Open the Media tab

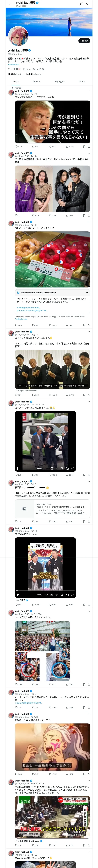[82, 82]
